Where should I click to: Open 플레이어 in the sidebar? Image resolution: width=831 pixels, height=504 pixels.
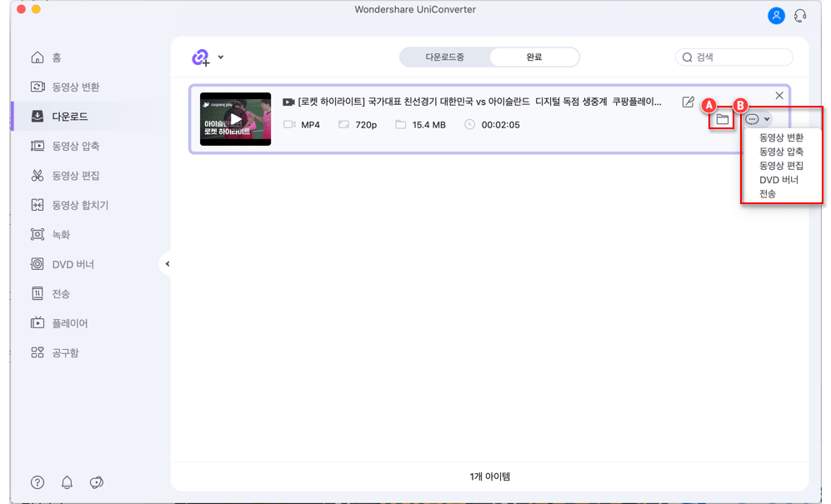tap(59, 322)
